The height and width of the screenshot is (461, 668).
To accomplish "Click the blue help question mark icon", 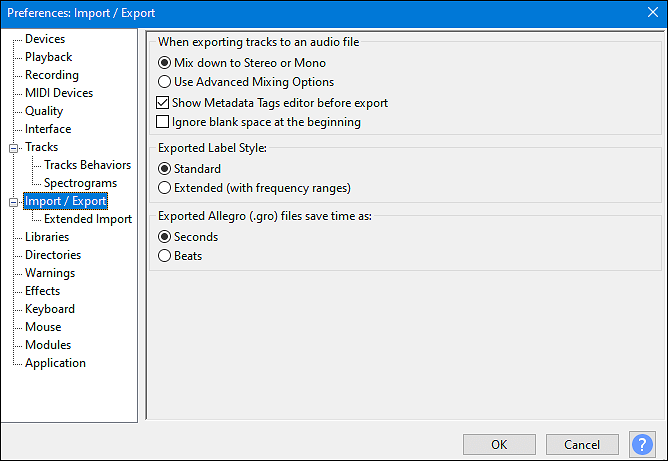I will coord(642,444).
